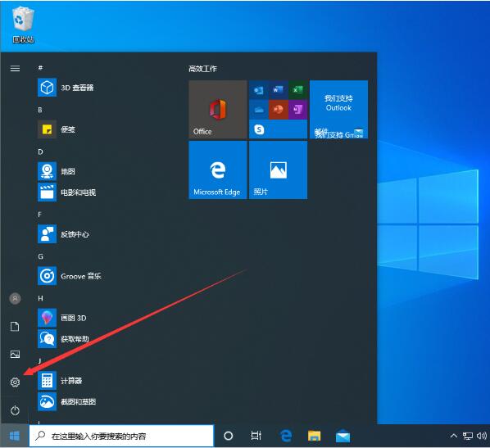Open the 照片 photos tile
This screenshot has height=448, width=490.
(278, 170)
